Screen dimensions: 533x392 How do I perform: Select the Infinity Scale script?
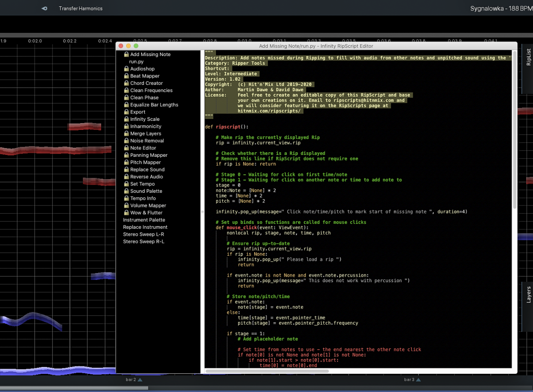[x=145, y=119]
